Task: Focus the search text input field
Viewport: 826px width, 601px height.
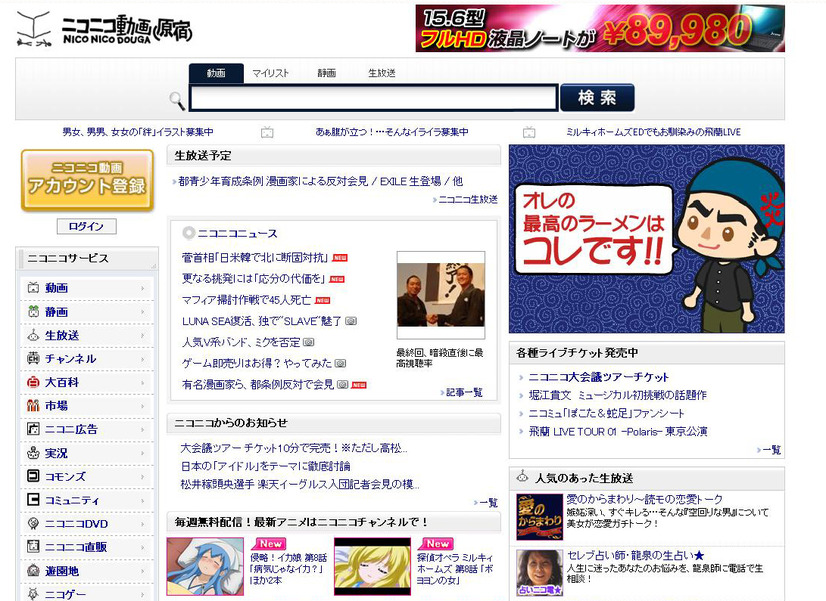Action: [373, 98]
